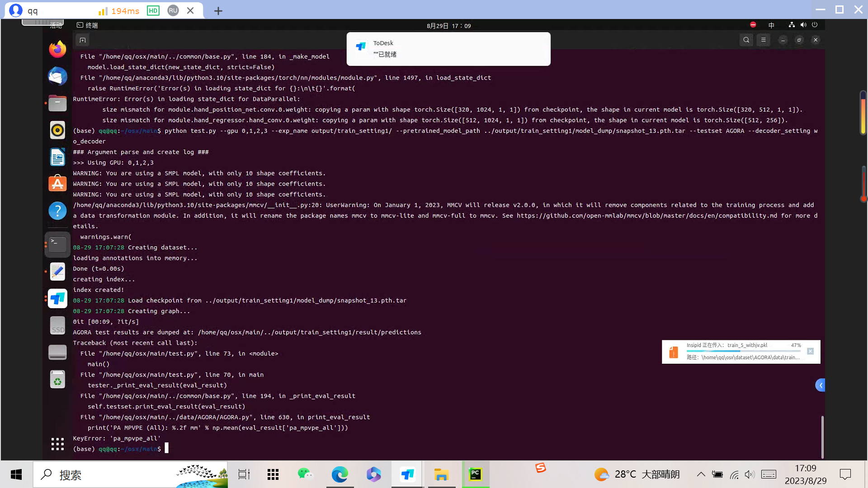Click the Windows Start button

click(15, 474)
